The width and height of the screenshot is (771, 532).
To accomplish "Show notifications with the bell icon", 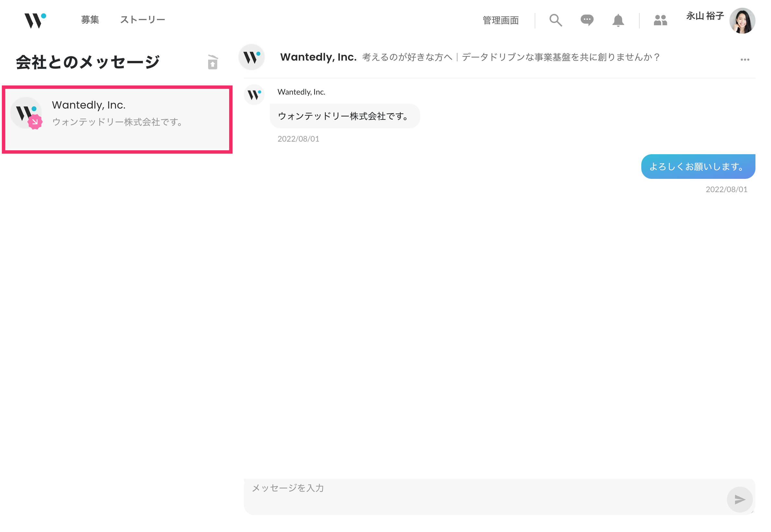I will [x=618, y=20].
